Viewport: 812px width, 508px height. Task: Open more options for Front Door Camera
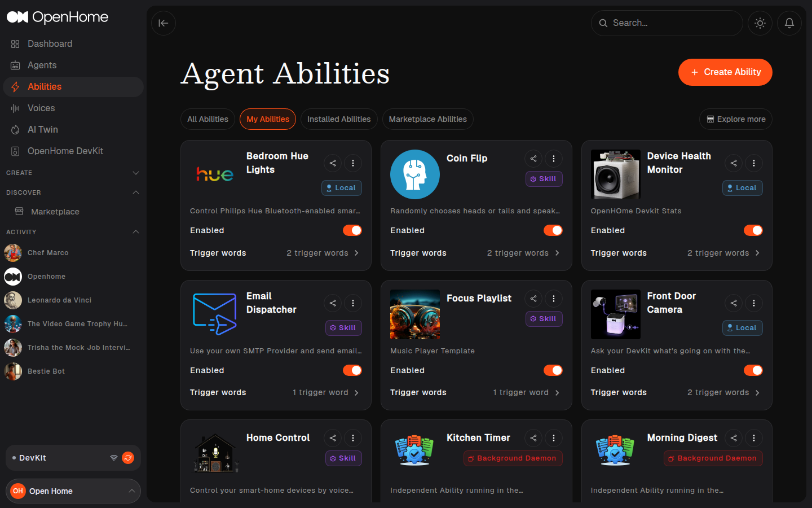[x=754, y=303]
